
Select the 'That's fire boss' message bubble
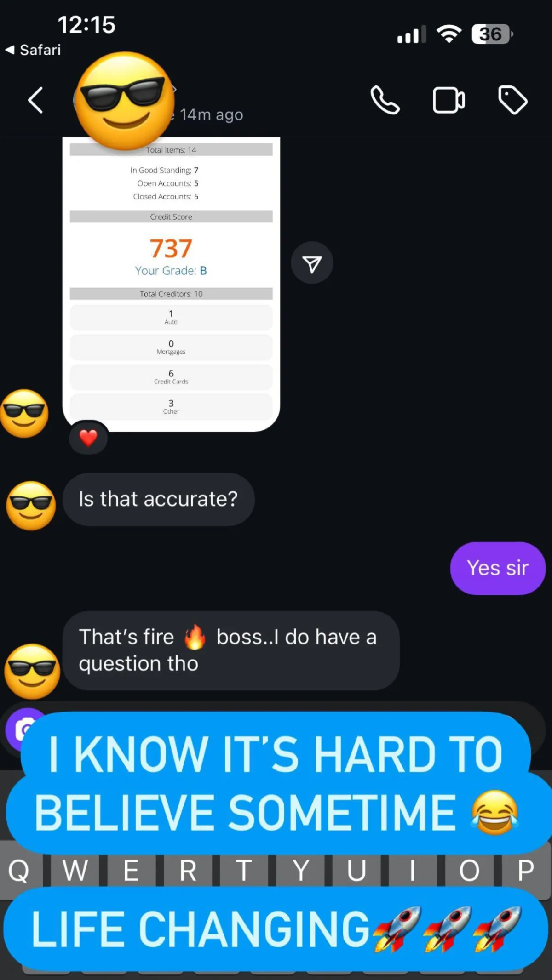(x=231, y=650)
